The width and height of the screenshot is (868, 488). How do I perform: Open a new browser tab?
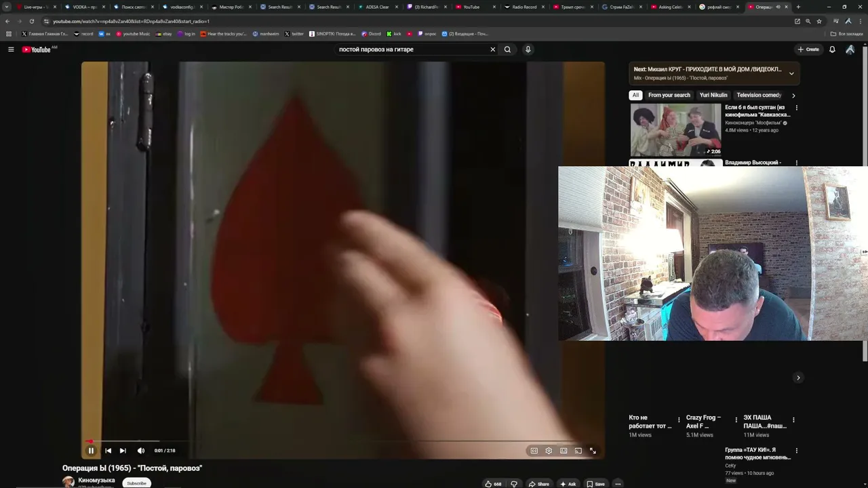798,7
